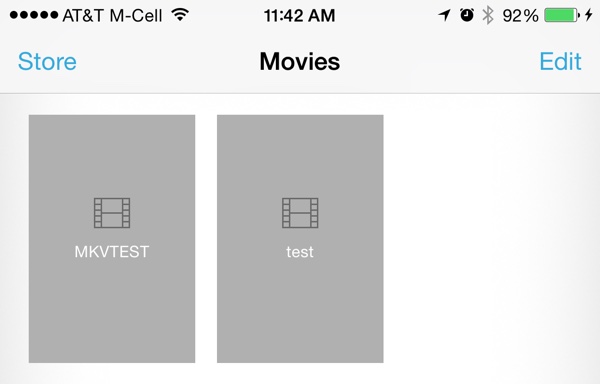The width and height of the screenshot is (600, 384).
Task: Select the MKVTEST title label
Action: click(112, 252)
